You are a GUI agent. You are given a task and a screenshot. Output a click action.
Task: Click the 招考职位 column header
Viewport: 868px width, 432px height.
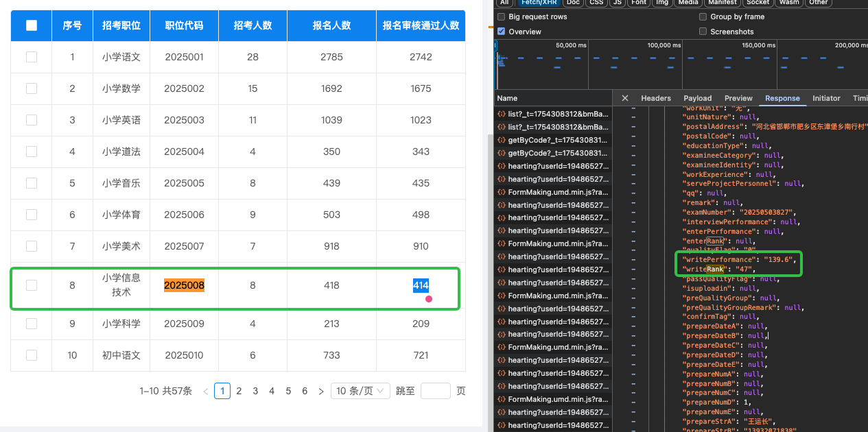(x=121, y=26)
